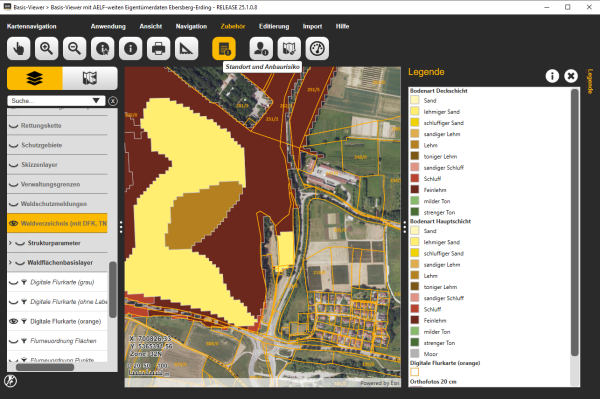
Task: Open the Suche dropdown arrow
Action: point(96,101)
